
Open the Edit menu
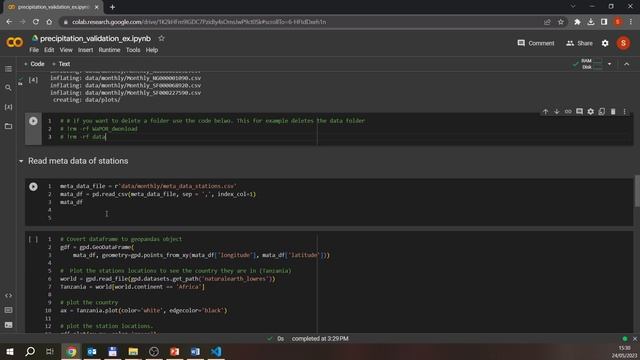[49, 50]
